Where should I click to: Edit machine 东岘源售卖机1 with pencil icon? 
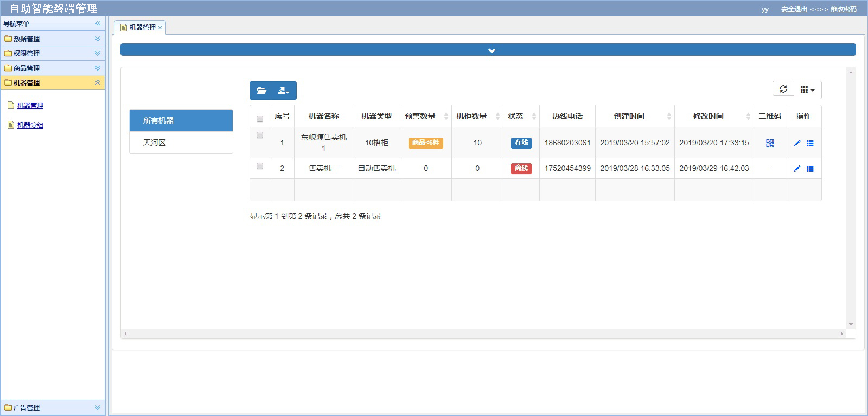pos(797,143)
